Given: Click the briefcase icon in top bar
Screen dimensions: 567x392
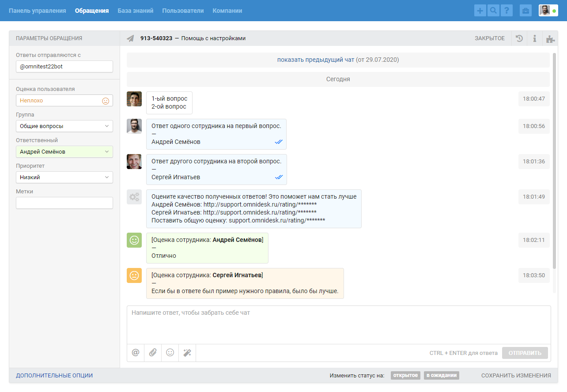Looking at the screenshot, I should pyautogui.click(x=525, y=11).
